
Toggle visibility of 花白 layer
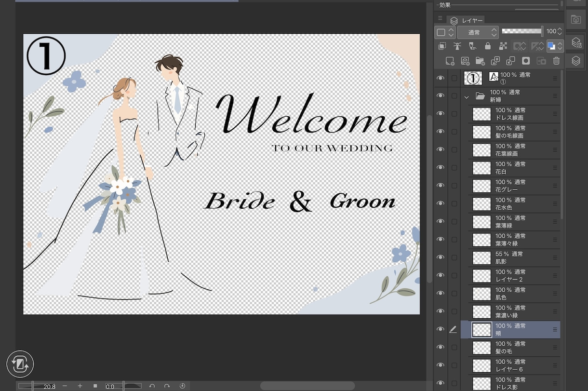click(440, 168)
